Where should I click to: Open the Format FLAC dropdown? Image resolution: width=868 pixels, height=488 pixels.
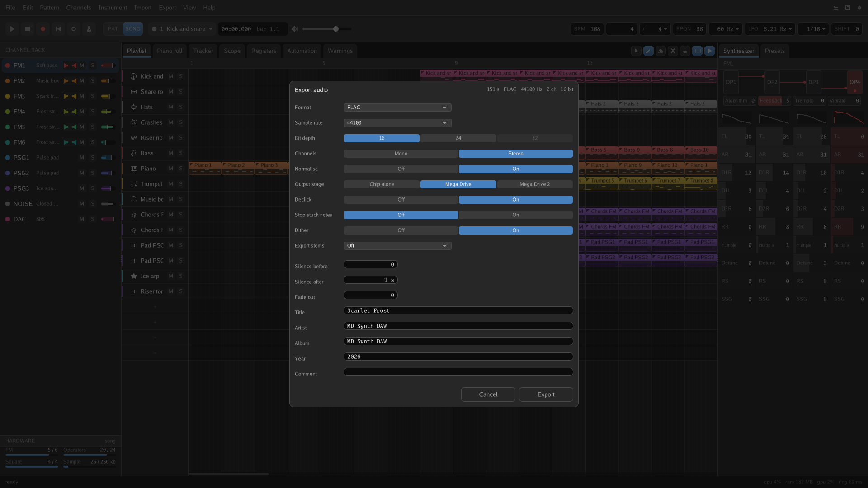[x=398, y=108]
